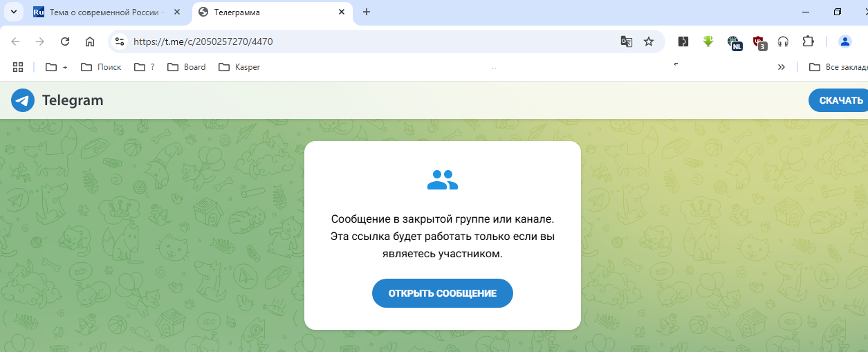Open the 'Поиск' bookmarks folder
The width and height of the screenshot is (868, 352).
coord(101,67)
